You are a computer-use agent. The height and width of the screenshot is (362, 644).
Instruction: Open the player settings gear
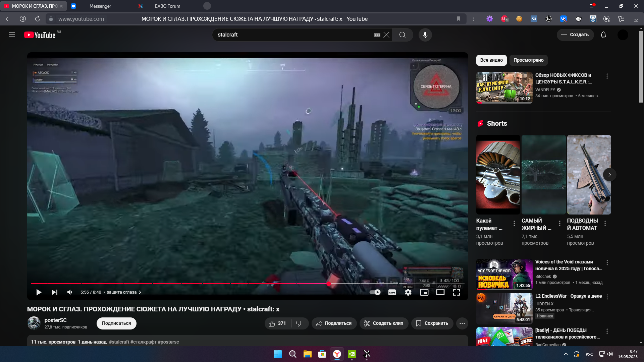[408, 292]
